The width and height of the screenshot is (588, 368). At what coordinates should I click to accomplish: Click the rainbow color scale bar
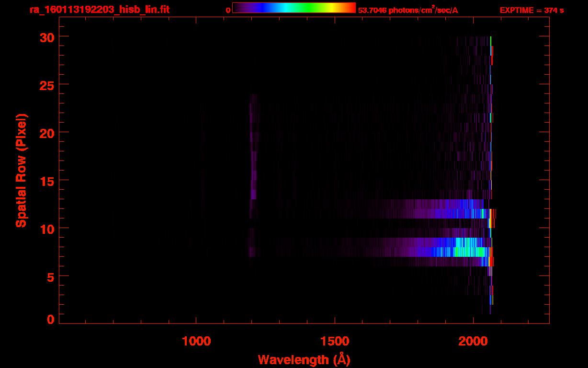294,8
